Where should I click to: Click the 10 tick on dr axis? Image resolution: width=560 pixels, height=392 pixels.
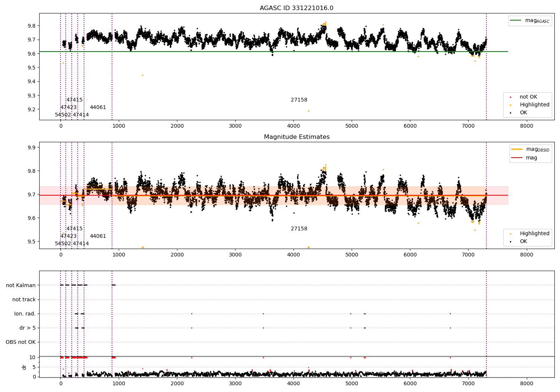[x=32, y=357]
